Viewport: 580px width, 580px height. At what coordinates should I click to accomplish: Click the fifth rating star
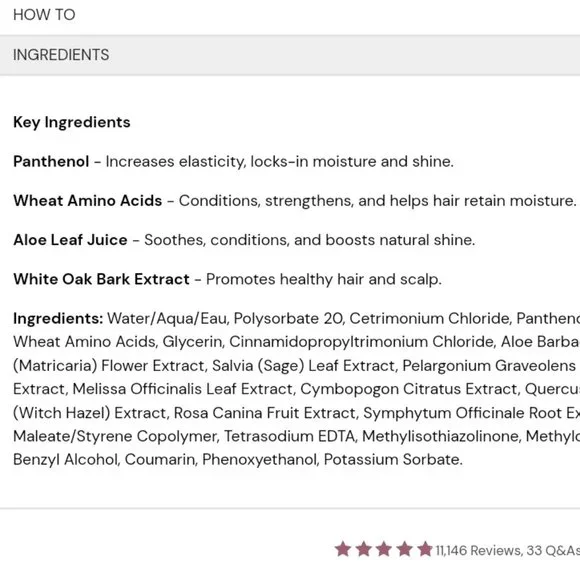point(425,549)
